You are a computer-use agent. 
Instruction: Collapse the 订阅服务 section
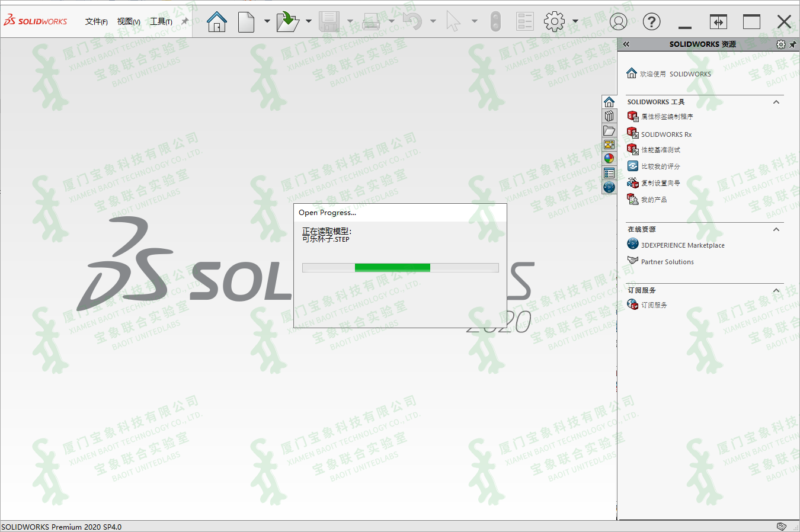tap(776, 290)
